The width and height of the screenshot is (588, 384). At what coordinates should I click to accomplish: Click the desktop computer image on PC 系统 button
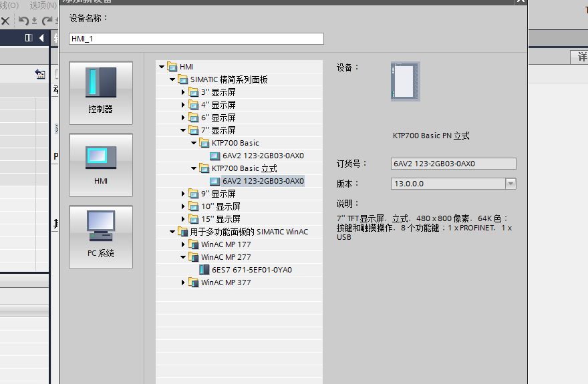[100, 226]
